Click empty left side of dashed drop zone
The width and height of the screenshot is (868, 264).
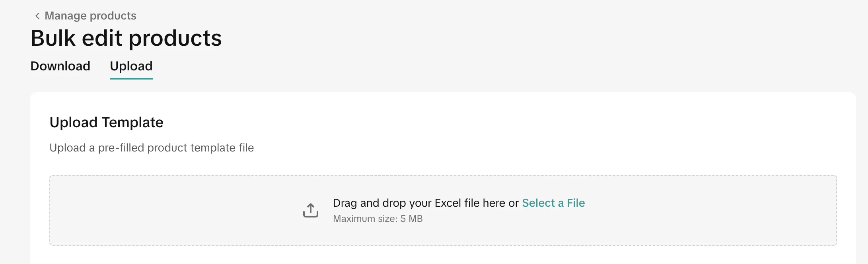coord(159,210)
